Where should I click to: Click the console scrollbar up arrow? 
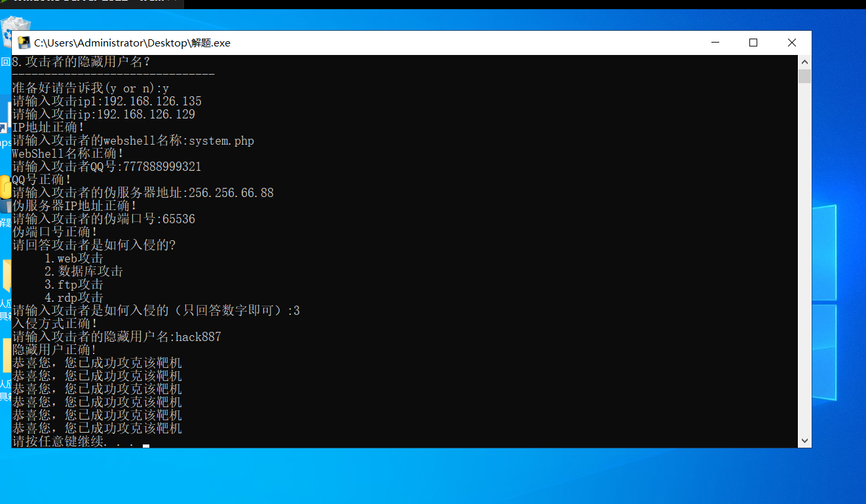click(804, 62)
